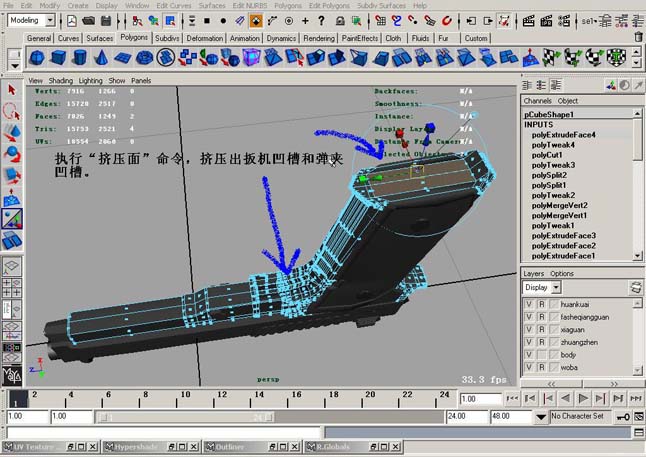Save scene with the floppy disk icon
Screen dimensions: 646x457
click(106, 21)
